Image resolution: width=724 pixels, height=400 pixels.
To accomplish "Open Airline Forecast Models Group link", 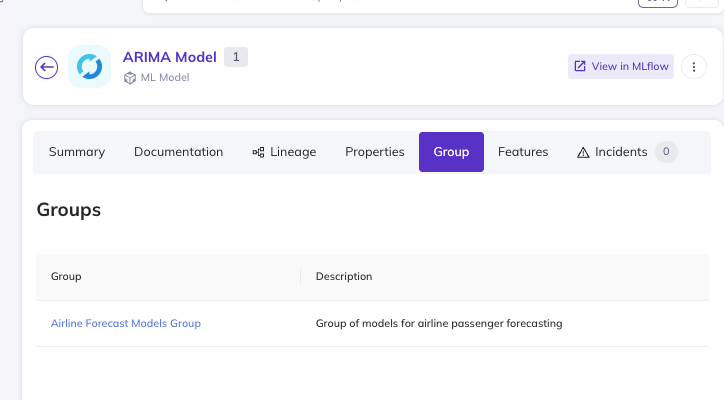I will [126, 323].
